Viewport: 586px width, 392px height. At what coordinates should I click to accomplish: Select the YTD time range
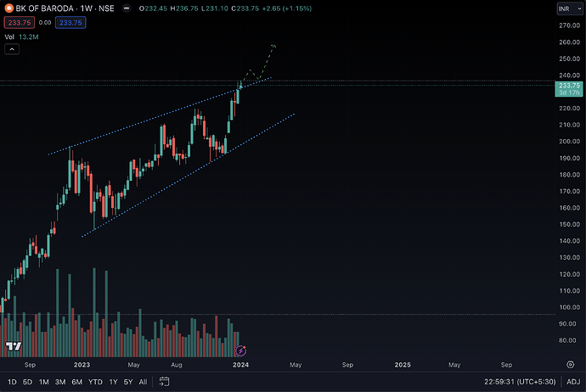[x=95, y=382]
